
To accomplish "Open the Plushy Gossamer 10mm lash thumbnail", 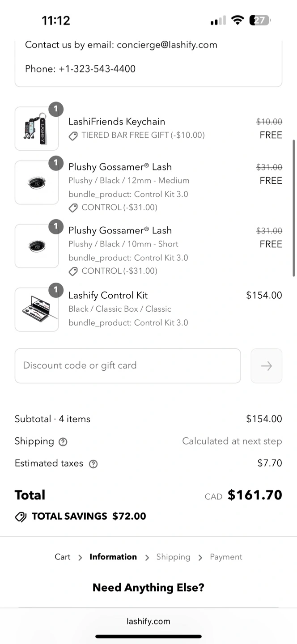I will point(37,246).
